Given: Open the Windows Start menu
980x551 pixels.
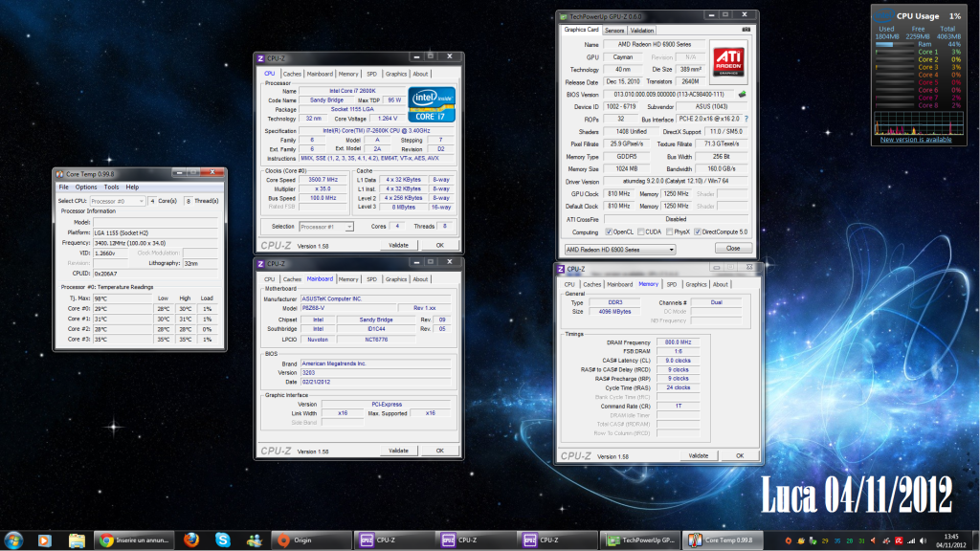Looking at the screenshot, I should tap(13, 540).
